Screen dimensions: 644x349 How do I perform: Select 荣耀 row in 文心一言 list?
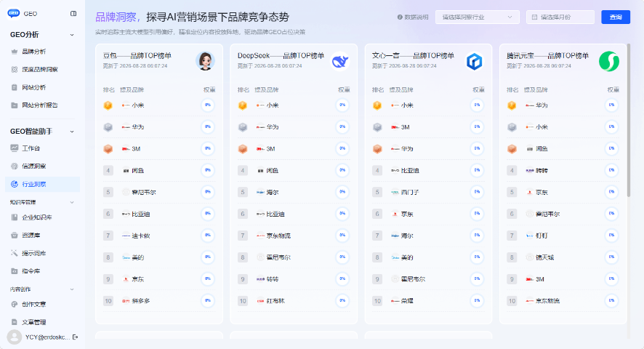coord(428,301)
